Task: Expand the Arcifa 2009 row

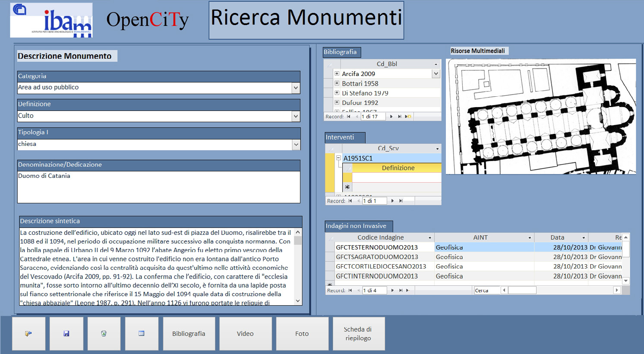Action: (337, 73)
